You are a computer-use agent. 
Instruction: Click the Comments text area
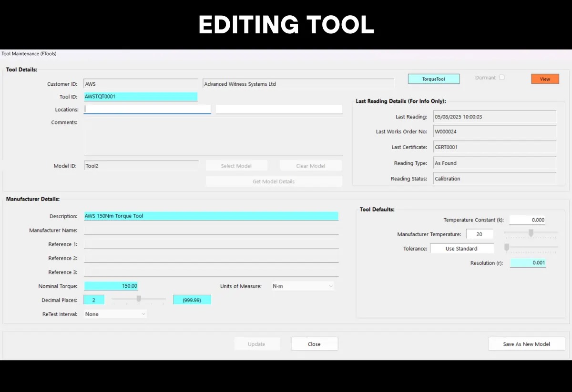[211, 136]
